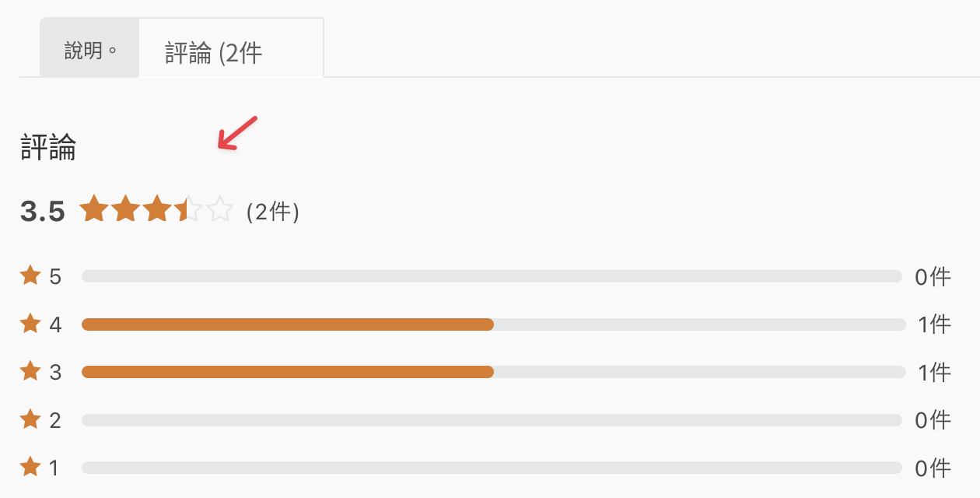Click the half-filled fourth star in rating
Screen dimensions: 980x498
(187, 209)
